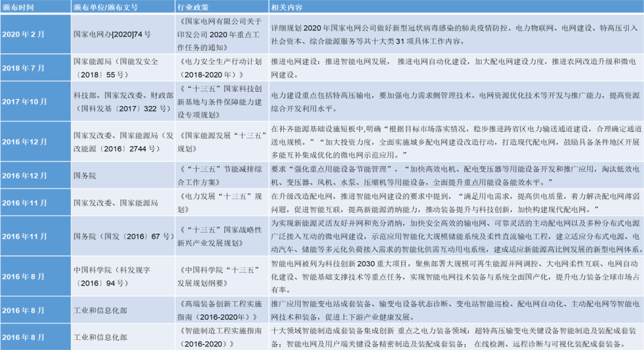This screenshot has width=644, height=350.
Task: Click the 颁布时间 column header
Action: point(35,7)
